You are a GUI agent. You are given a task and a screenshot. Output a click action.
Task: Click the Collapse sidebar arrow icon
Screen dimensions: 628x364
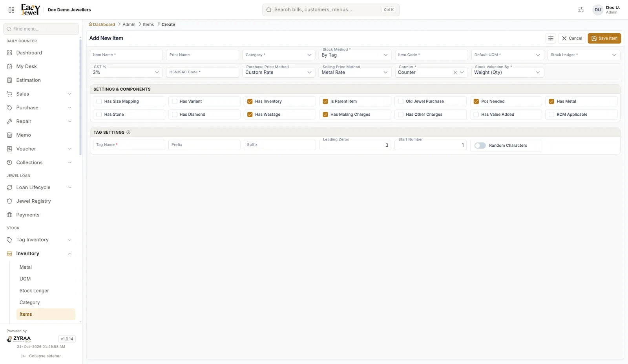24,356
